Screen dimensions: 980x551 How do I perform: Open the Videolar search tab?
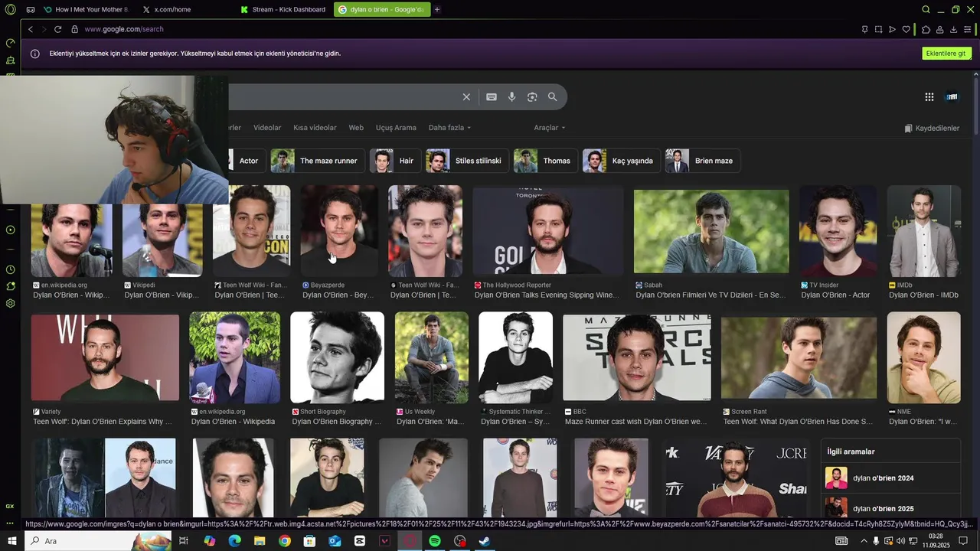[267, 128]
